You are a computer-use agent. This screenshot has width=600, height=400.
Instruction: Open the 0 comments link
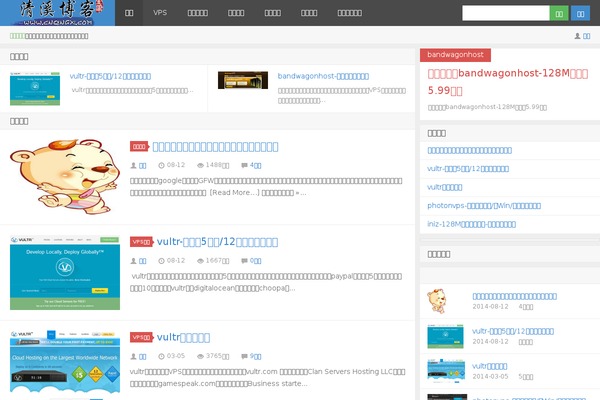click(x=256, y=261)
